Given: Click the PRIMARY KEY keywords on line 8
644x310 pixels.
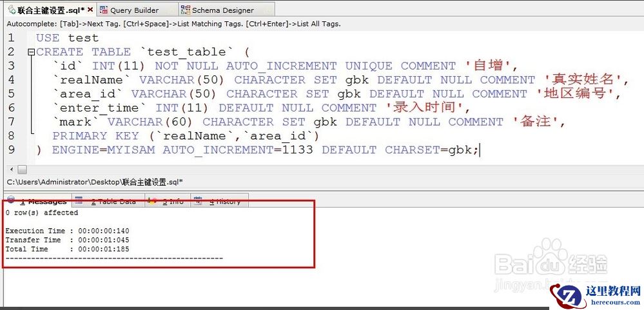Looking at the screenshot, I should (95, 135).
